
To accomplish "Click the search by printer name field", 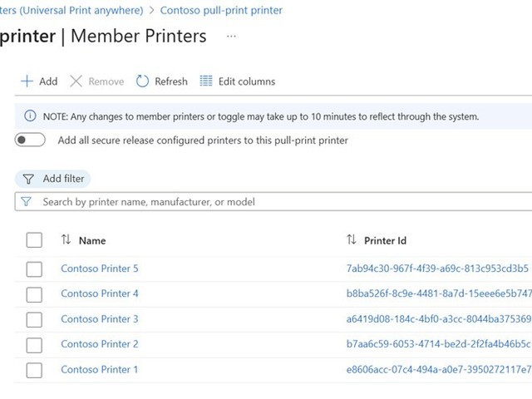I will (274, 202).
